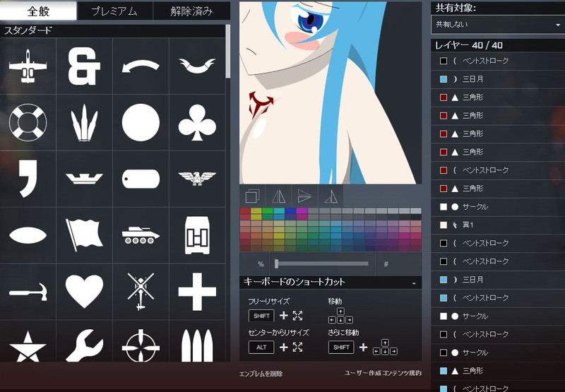The height and width of the screenshot is (392, 565).
Task: Pick the star emblem shape
Action: click(28, 347)
